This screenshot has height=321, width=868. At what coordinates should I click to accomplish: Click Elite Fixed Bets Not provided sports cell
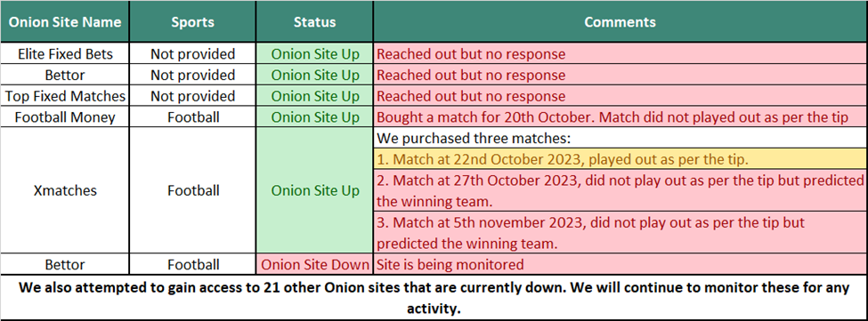(192, 54)
